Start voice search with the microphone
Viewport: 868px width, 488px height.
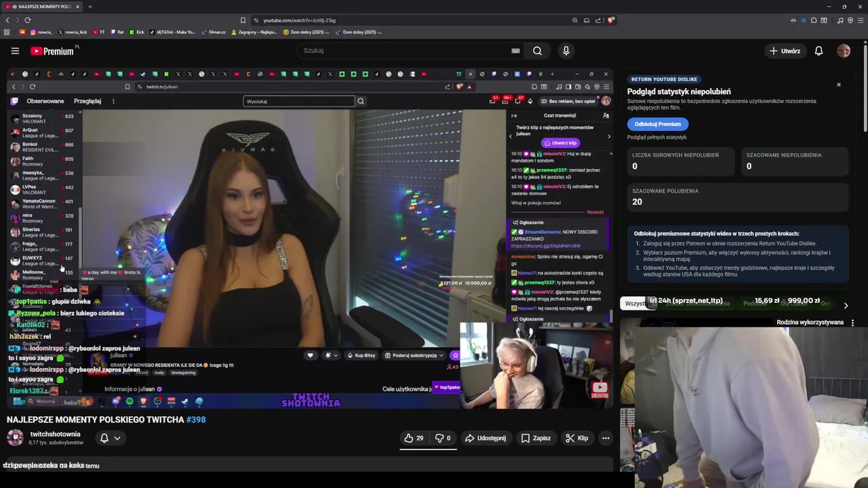[x=566, y=51]
